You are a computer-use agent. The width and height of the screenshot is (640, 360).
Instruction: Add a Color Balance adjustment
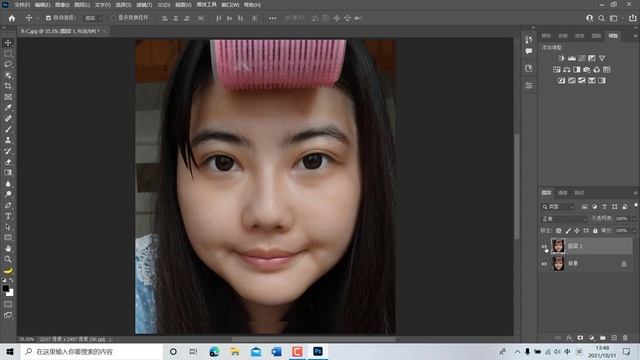coord(567,70)
